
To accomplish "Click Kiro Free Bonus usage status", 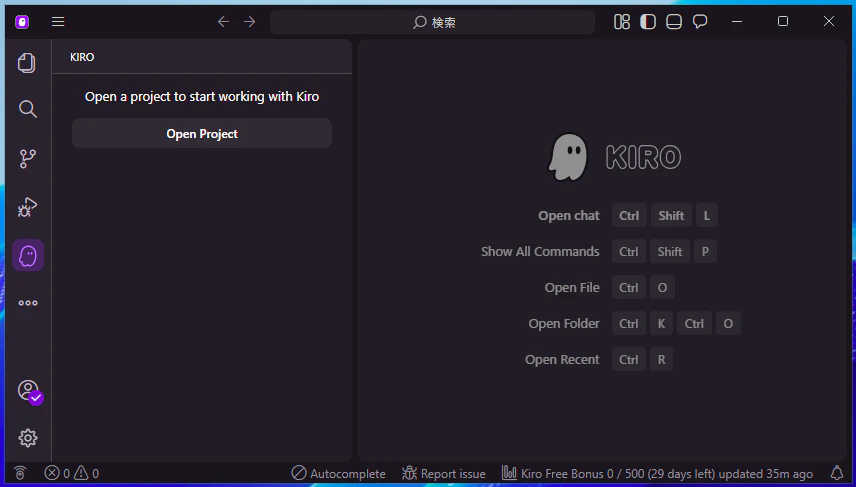I will coord(657,473).
